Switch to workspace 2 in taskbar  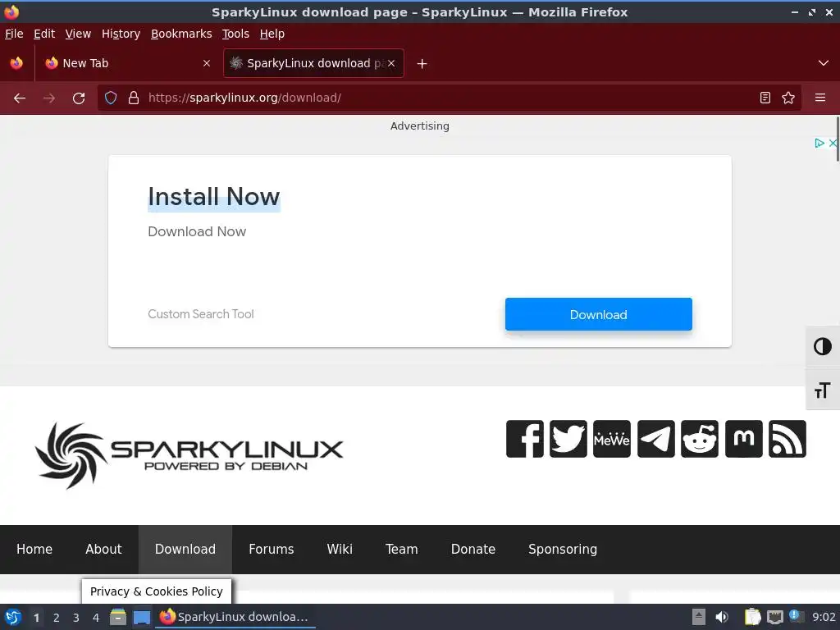(57, 618)
